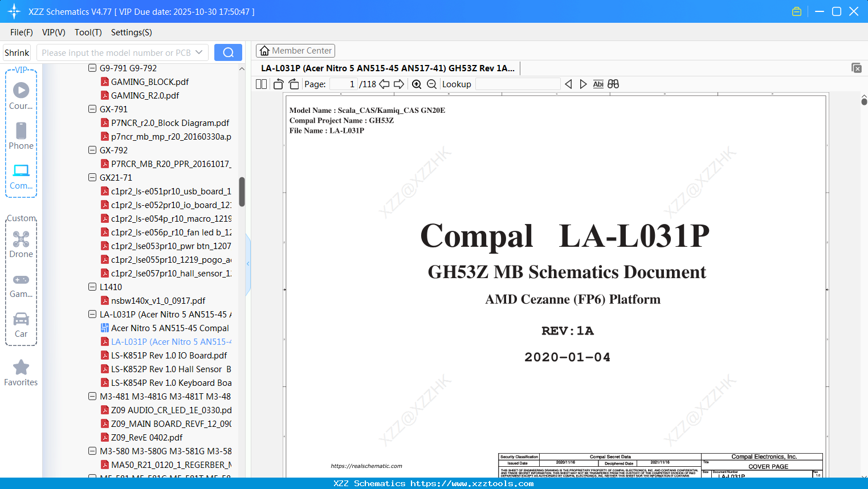Click the file tree scroll-up arrow

(x=242, y=68)
